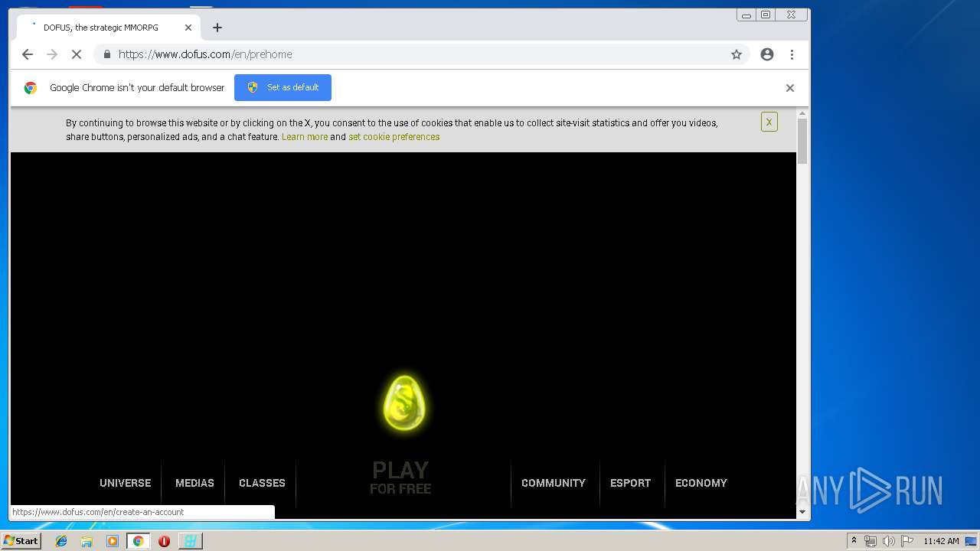Launch Internet Explorer from taskbar

click(61, 541)
